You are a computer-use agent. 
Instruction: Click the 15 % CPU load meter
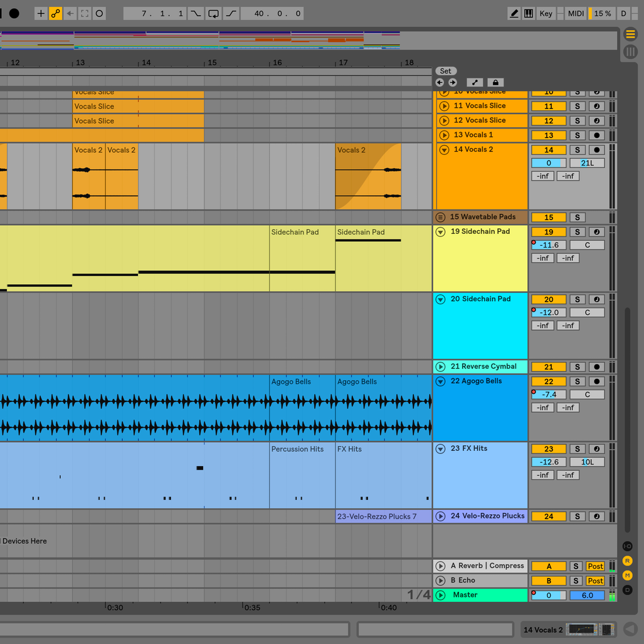point(602,14)
